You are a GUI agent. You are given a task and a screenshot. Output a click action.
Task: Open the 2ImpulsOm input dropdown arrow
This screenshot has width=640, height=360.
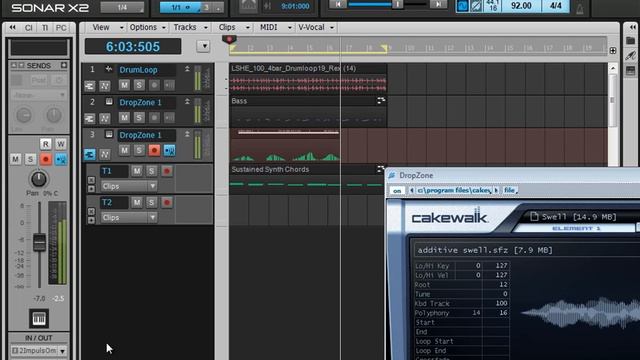[x=62, y=351]
